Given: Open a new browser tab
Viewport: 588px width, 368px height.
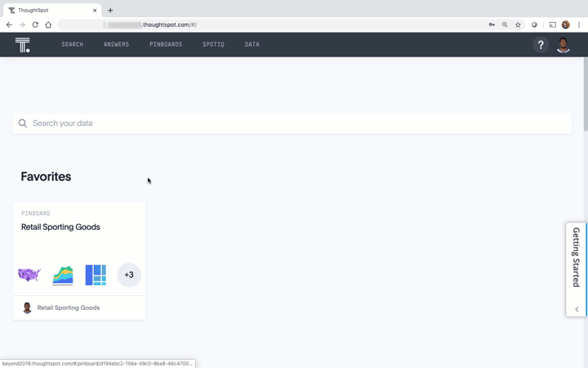Looking at the screenshot, I should 110,11.
